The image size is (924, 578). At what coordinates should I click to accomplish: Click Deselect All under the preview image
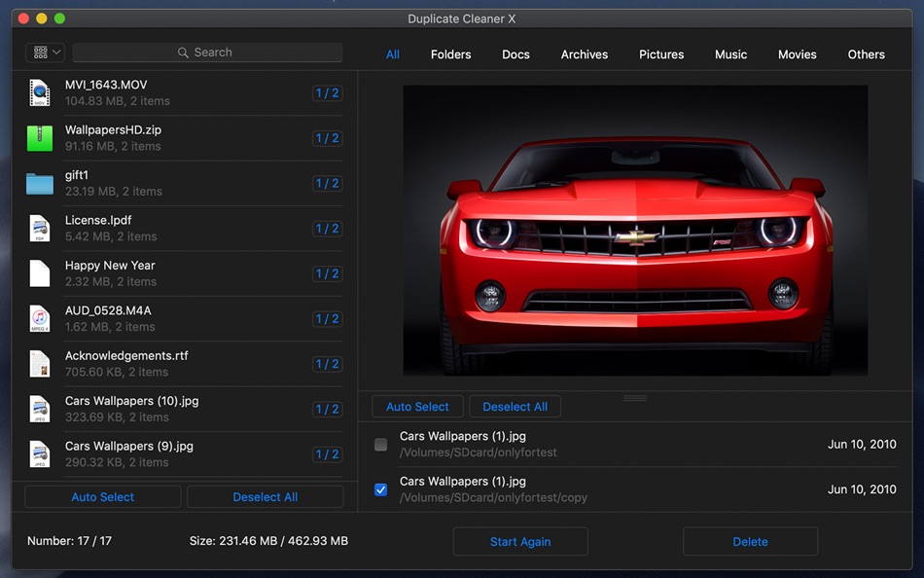point(515,407)
